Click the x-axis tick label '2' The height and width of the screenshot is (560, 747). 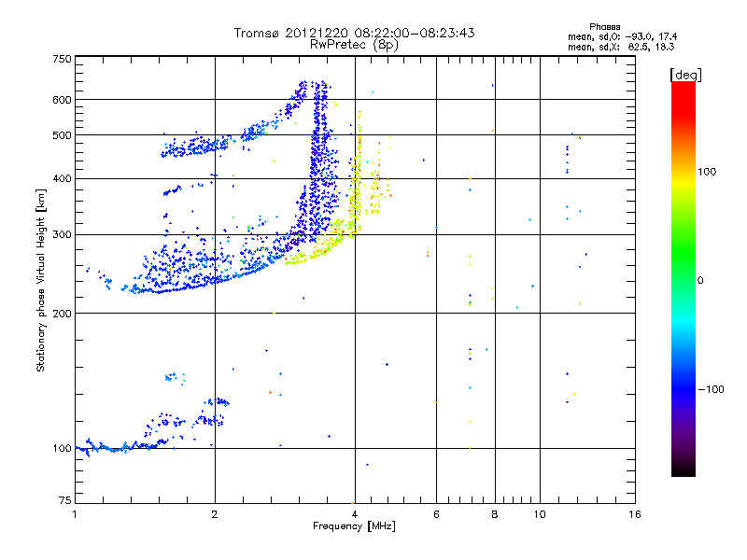(215, 514)
